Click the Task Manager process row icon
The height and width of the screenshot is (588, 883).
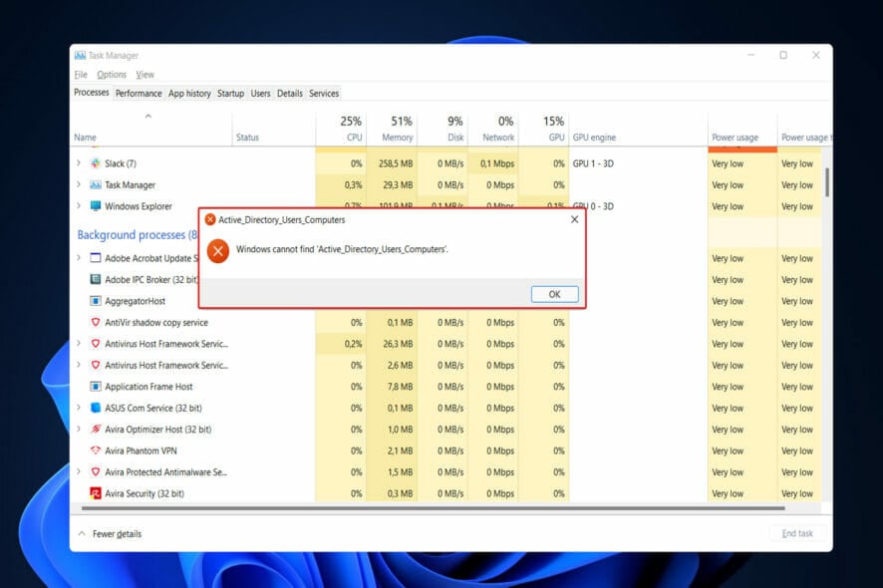(95, 184)
